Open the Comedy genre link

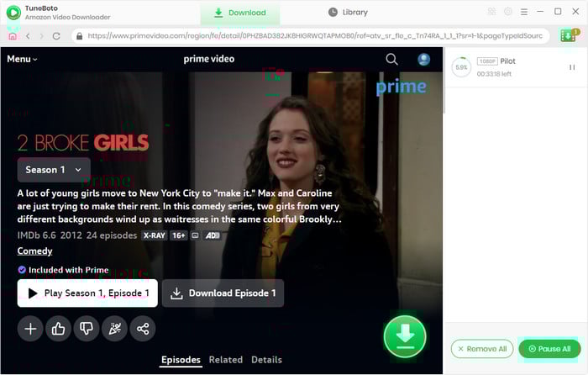point(35,251)
